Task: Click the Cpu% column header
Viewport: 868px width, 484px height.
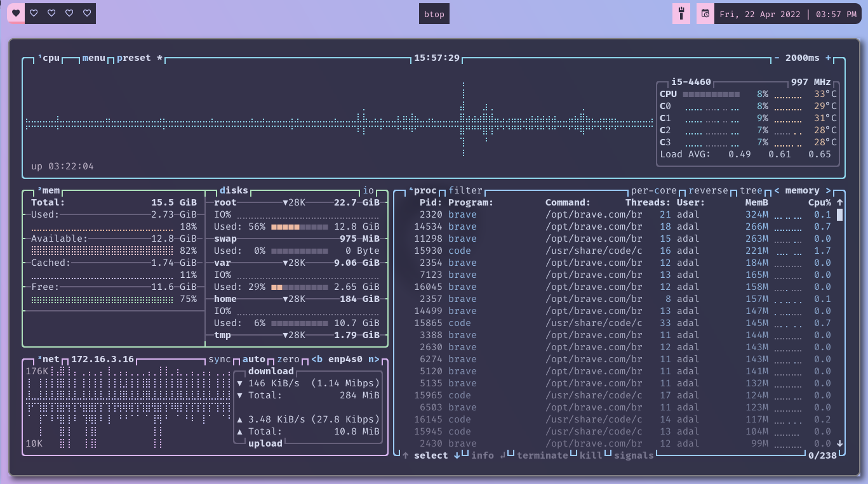Action: pos(819,202)
